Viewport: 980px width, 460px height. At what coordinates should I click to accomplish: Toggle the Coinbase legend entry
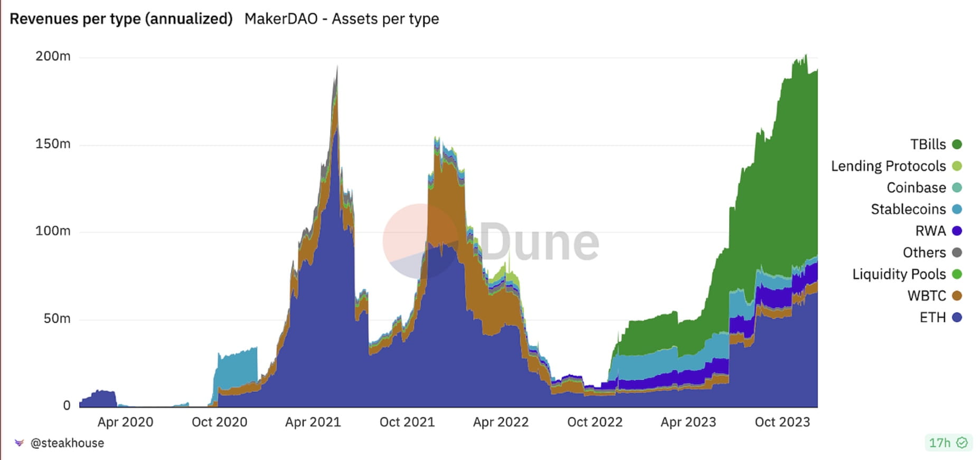[924, 187]
